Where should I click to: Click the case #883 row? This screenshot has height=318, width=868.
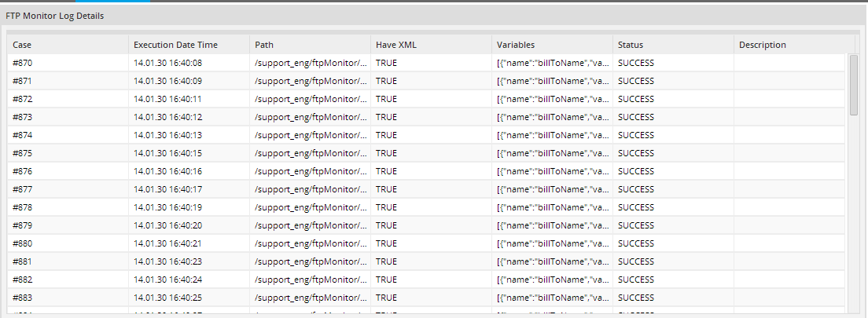pos(68,298)
